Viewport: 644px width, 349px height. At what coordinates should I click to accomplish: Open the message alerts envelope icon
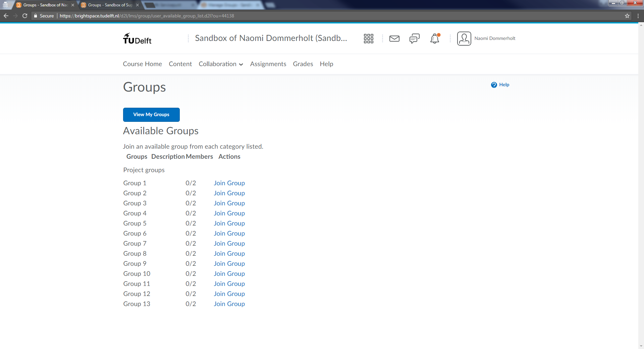(394, 39)
